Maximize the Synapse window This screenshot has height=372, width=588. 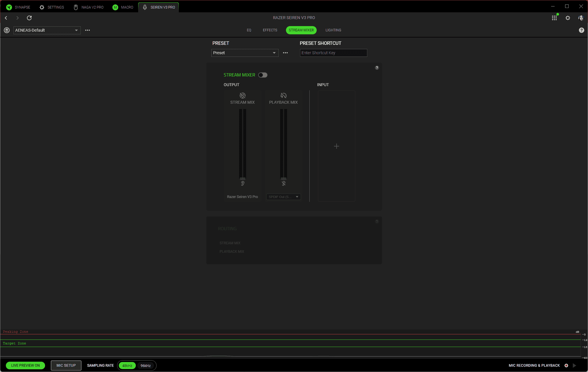pyautogui.click(x=567, y=6)
